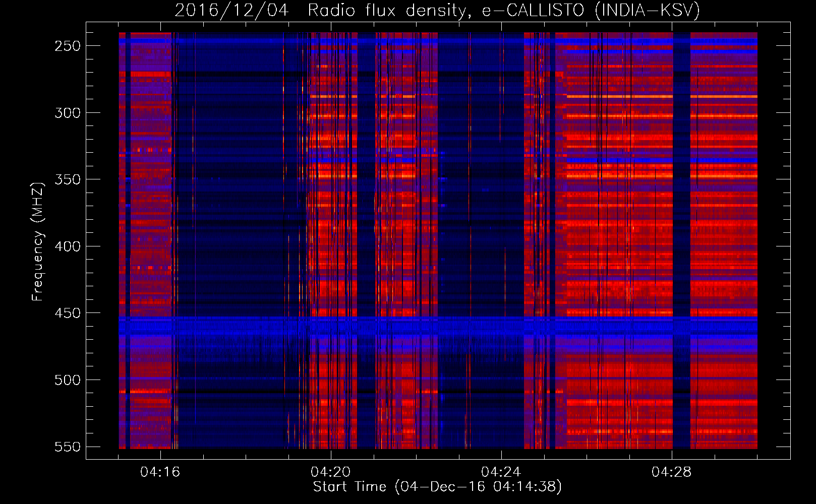Click the 400 frequency tick label

click(68, 246)
